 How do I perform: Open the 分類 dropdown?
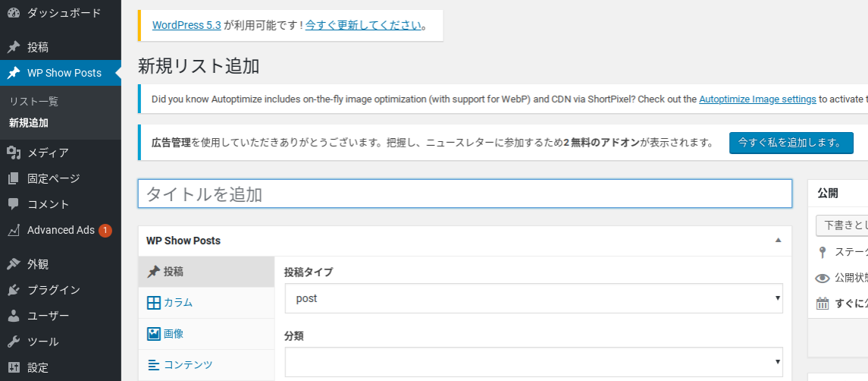point(534,362)
